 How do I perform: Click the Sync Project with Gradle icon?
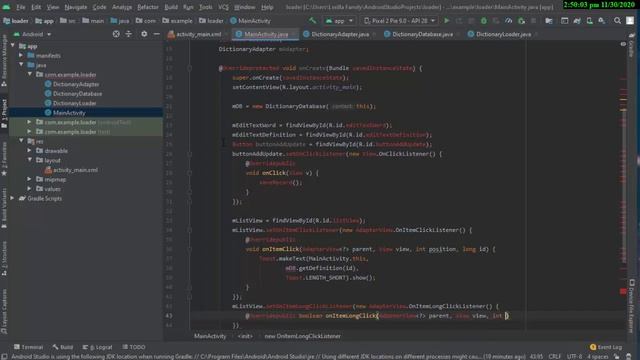[577, 21]
